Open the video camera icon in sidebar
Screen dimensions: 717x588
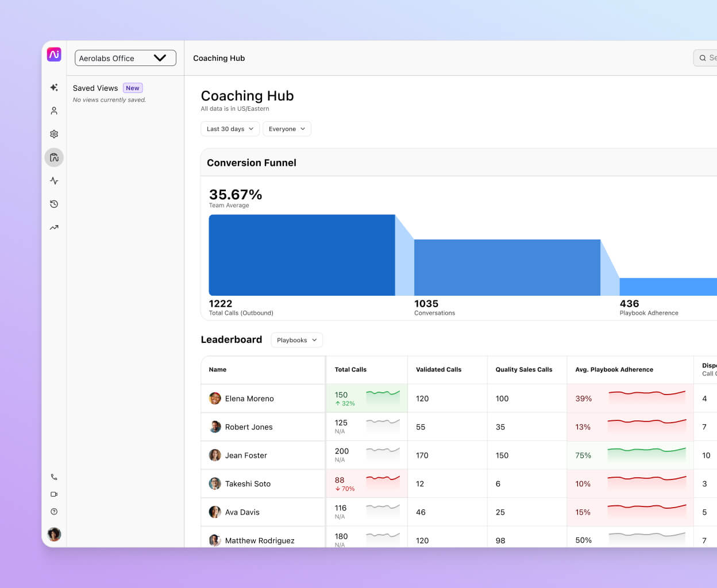pos(54,494)
